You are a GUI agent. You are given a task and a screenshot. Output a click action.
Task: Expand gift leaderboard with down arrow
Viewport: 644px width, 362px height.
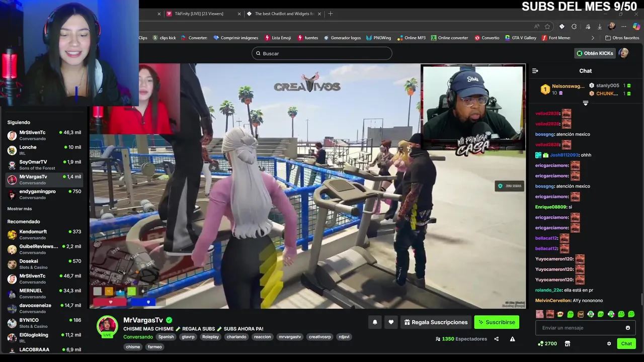point(585,103)
